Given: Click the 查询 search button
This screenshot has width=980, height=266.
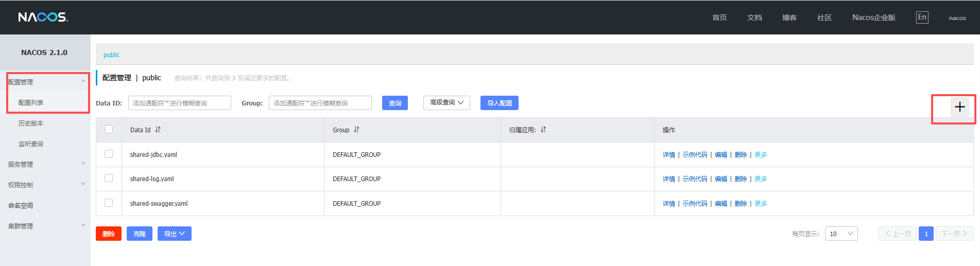Looking at the screenshot, I should coord(395,103).
